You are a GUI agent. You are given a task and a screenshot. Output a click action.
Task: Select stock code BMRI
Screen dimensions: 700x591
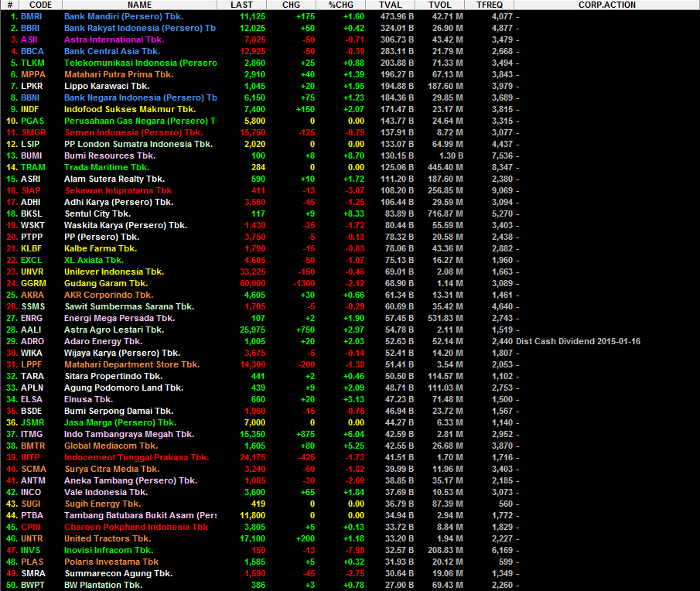31,16
